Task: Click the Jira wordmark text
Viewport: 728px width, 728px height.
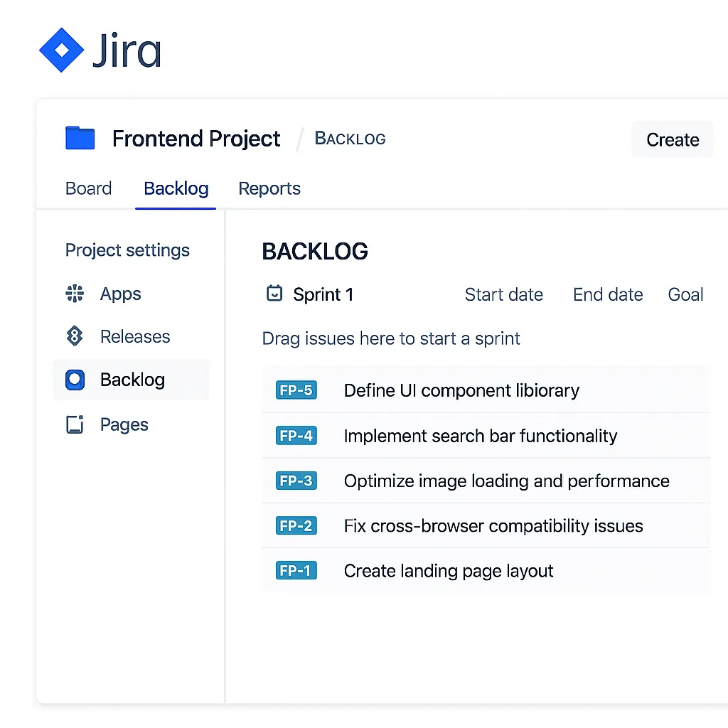Action: pos(127,50)
